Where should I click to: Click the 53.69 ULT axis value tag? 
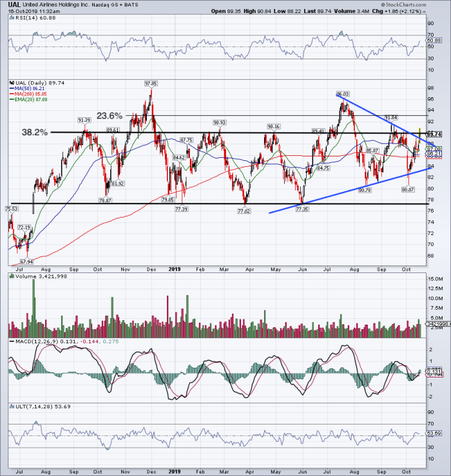[x=434, y=433]
